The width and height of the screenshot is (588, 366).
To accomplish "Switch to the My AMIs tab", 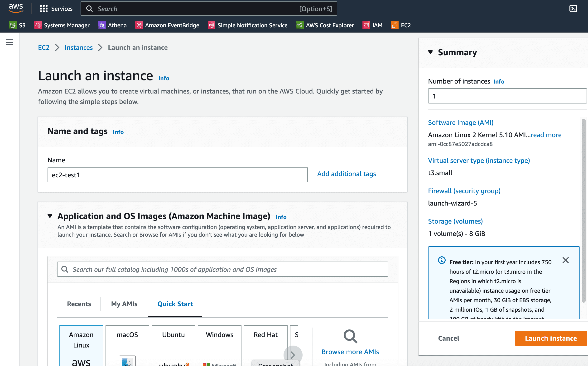I will tap(124, 303).
